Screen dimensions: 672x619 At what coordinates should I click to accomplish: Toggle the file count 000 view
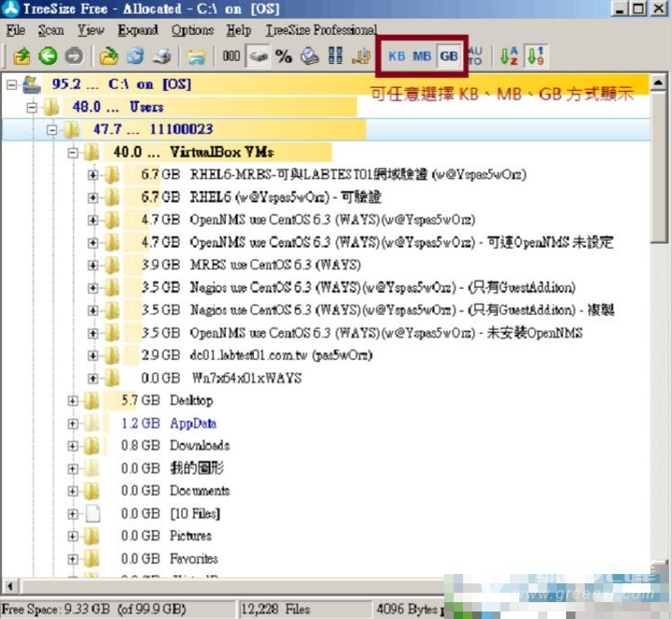(231, 56)
